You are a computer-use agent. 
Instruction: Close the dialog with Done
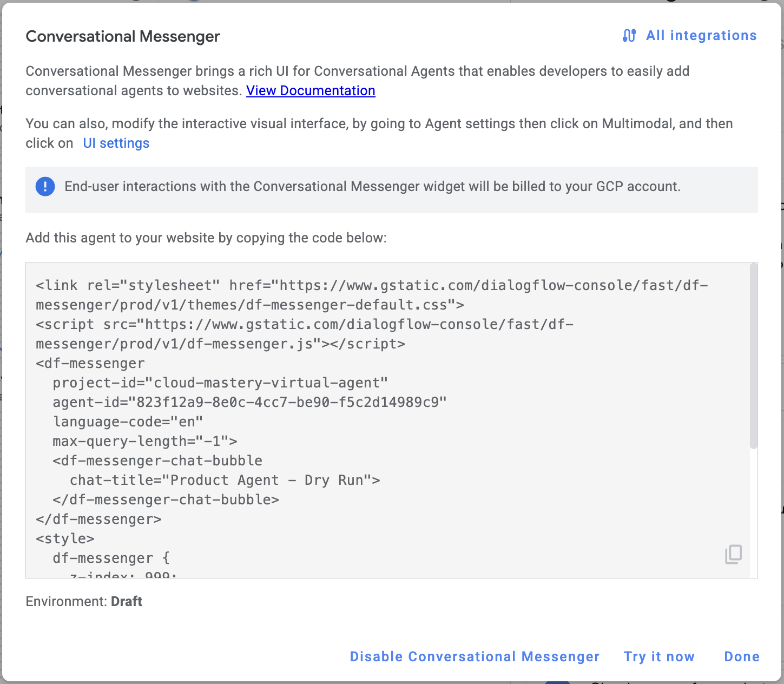click(x=741, y=657)
